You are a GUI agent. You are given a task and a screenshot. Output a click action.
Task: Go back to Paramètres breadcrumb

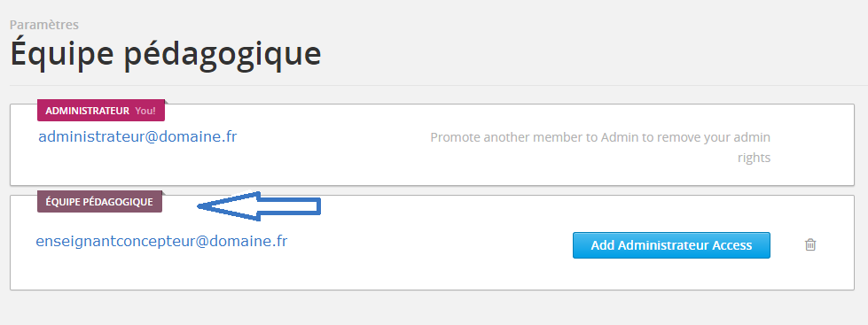[44, 25]
